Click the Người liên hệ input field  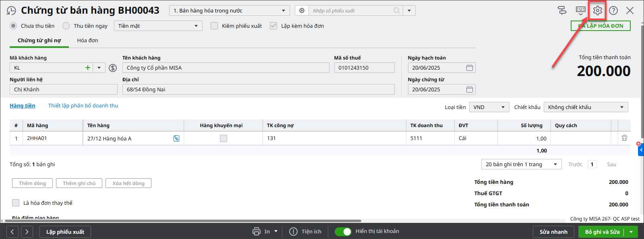pos(64,89)
